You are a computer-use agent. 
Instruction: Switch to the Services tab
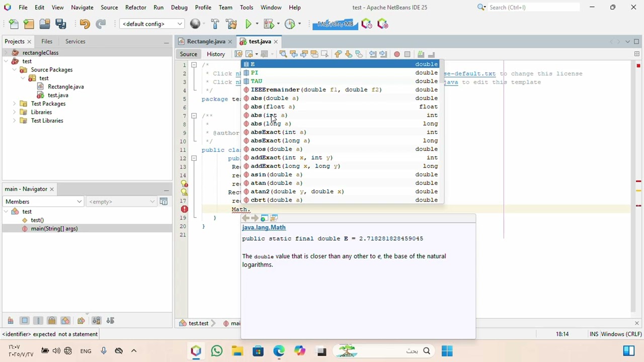[75, 41]
